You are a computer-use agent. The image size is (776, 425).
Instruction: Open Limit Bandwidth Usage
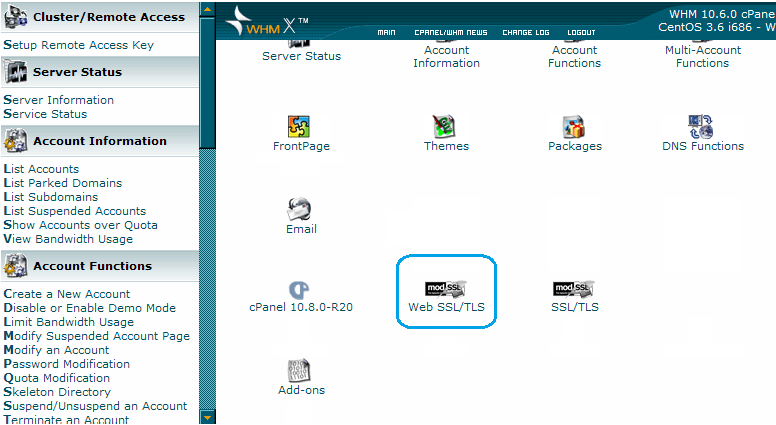tap(68, 322)
